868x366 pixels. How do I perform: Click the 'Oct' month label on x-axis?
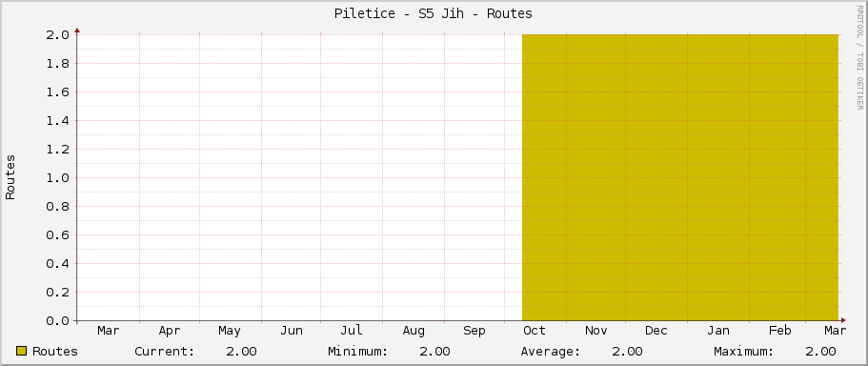coord(535,331)
